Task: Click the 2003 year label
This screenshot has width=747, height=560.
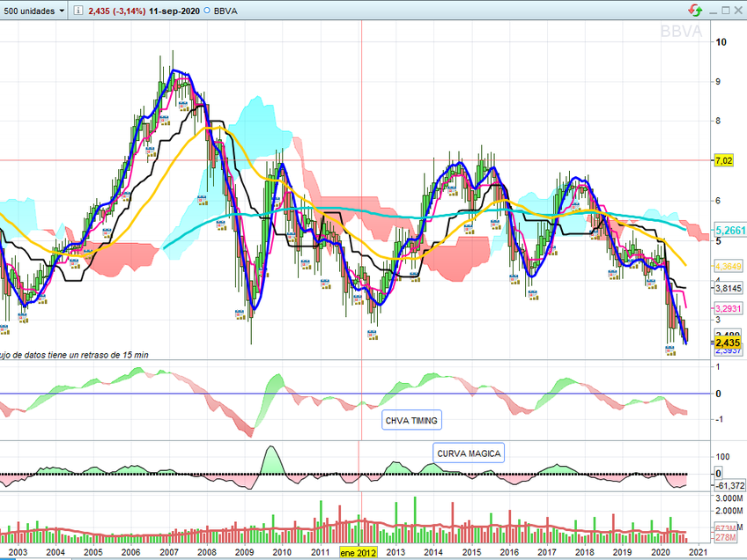Action: point(18,552)
